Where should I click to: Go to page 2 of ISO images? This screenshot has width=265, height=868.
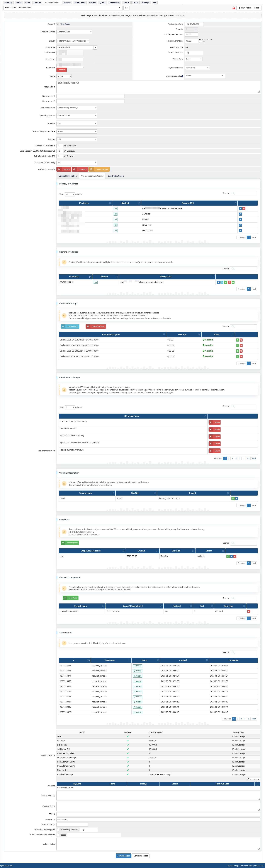tap(229, 459)
